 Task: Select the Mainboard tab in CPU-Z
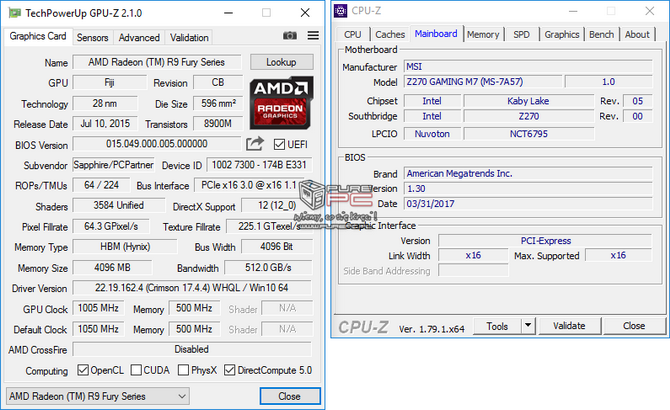(x=436, y=34)
